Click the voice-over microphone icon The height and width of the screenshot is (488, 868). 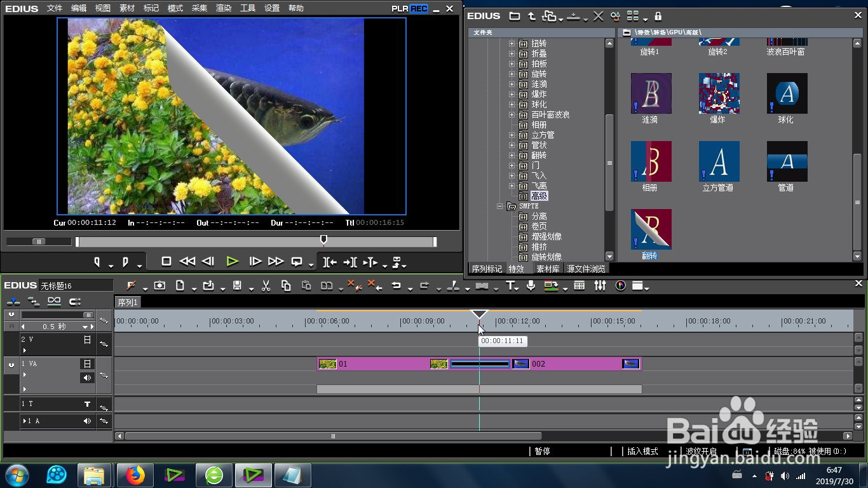coord(531,286)
